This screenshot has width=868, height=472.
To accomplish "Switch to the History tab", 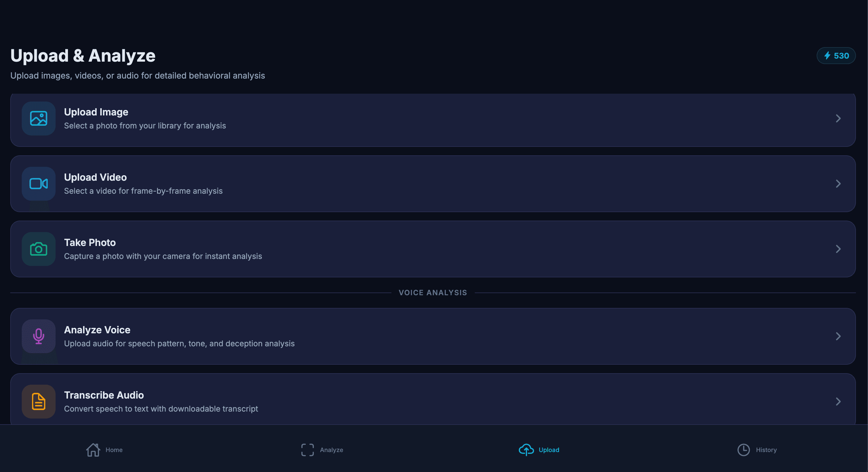I will click(757, 449).
